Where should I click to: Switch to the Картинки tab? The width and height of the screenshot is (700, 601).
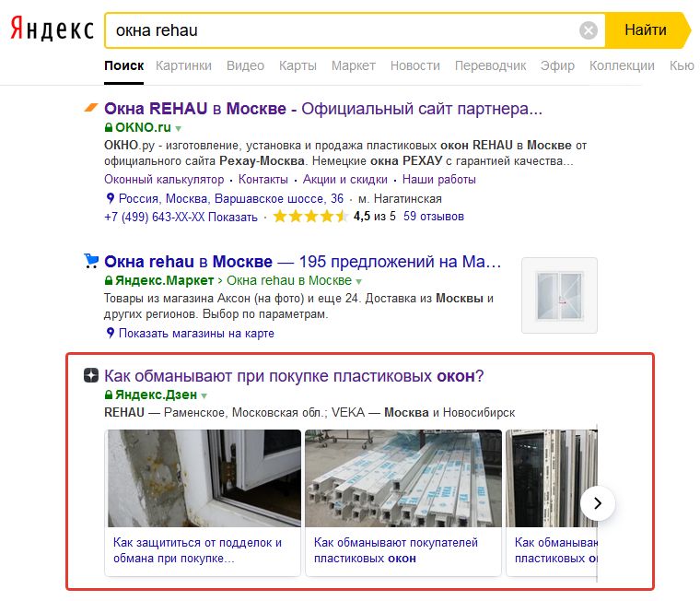(x=183, y=65)
